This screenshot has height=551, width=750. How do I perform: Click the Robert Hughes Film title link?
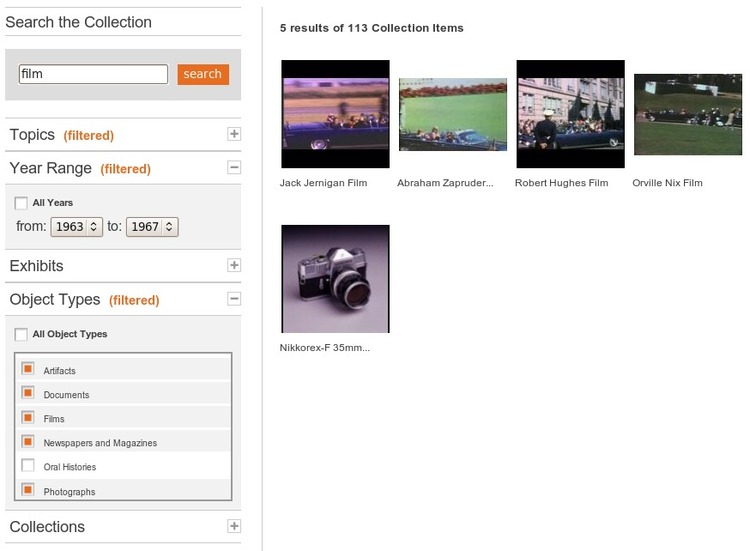[x=561, y=183]
